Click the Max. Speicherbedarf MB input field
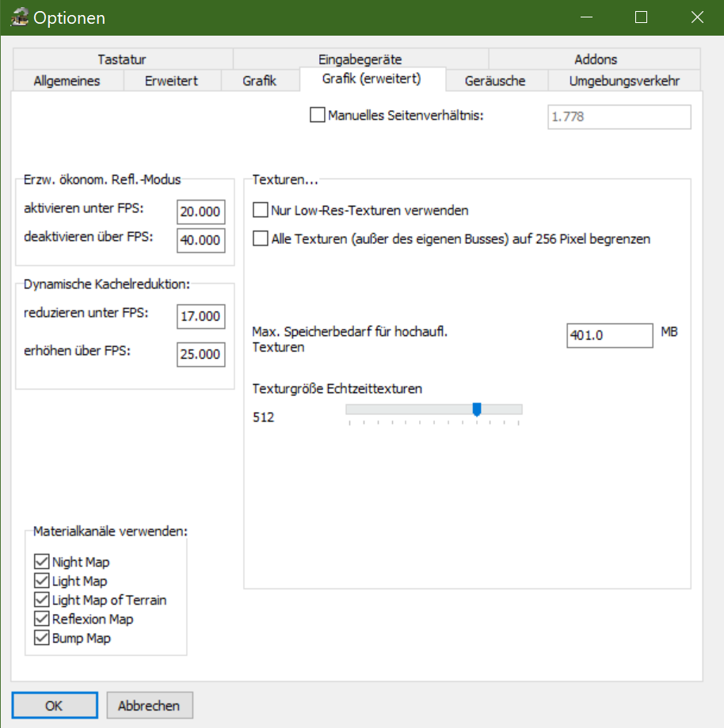This screenshot has height=728, width=724. pos(609,335)
